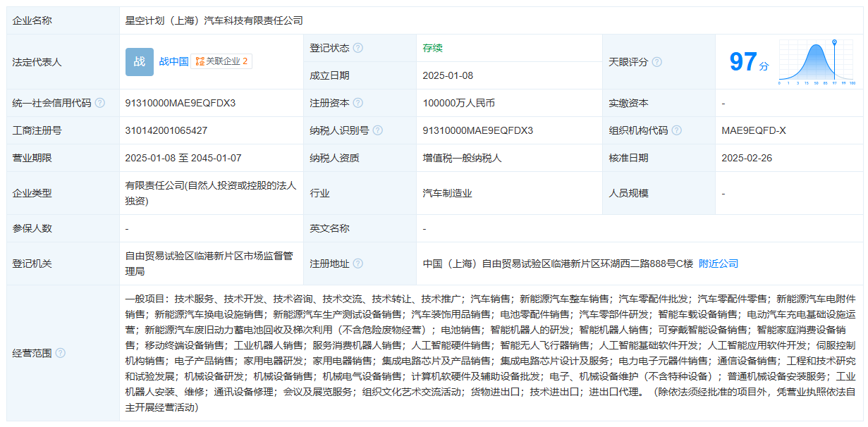Click the 核准日期 label
This screenshot has width=868, height=427.
tap(629, 158)
